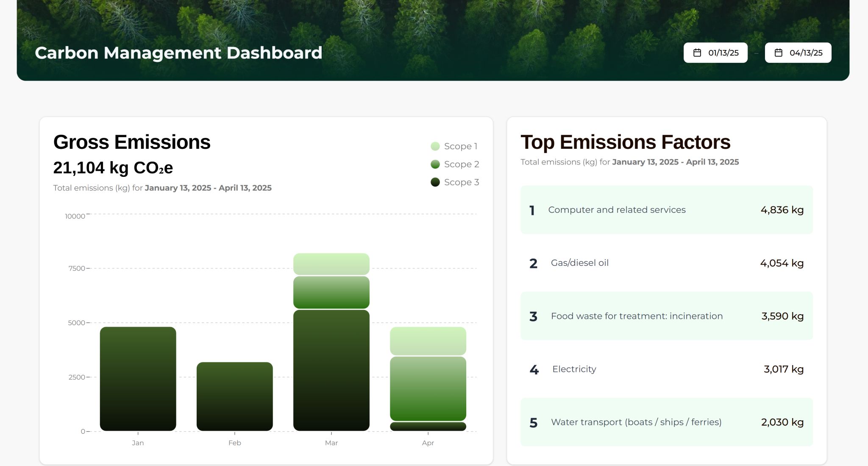
Task: Click March's mid-green Scope 2 segment
Action: pyautogui.click(x=331, y=292)
